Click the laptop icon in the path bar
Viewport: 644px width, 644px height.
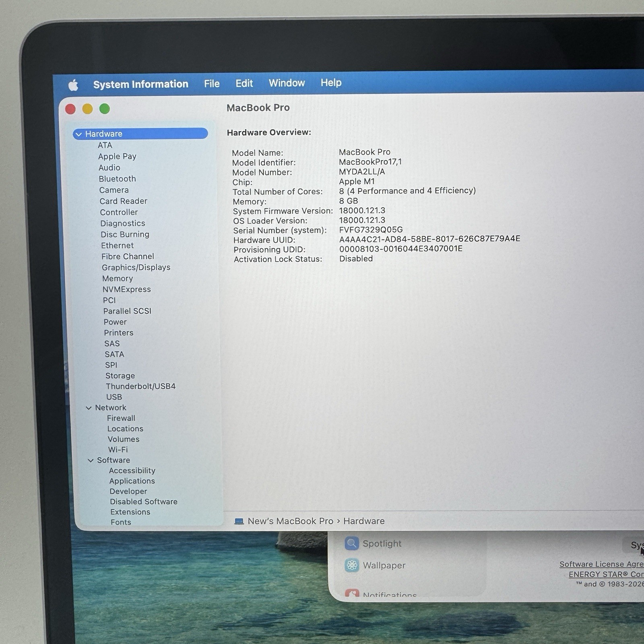pyautogui.click(x=239, y=521)
